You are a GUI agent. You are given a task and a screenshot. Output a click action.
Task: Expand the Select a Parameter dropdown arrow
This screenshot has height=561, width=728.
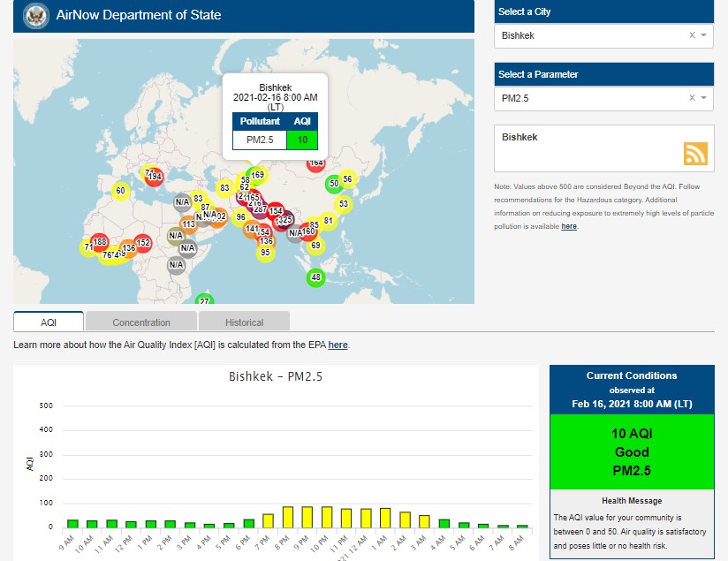(x=703, y=98)
